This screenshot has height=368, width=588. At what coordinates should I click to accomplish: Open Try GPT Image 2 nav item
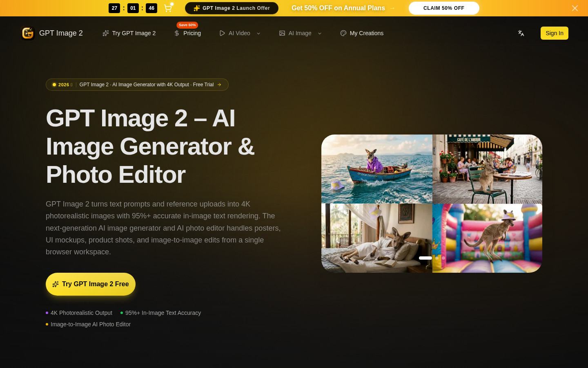coord(129,33)
